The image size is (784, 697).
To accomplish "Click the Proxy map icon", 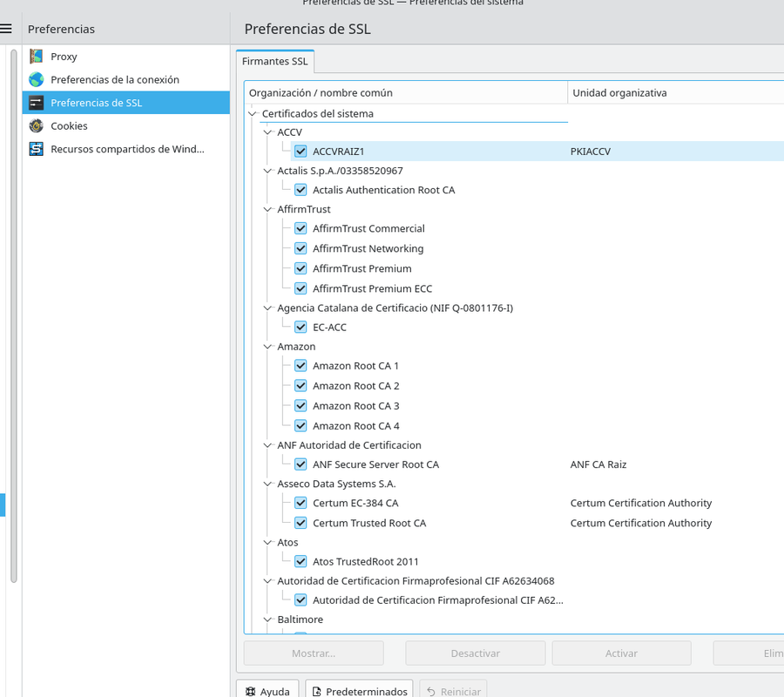I will [36, 57].
